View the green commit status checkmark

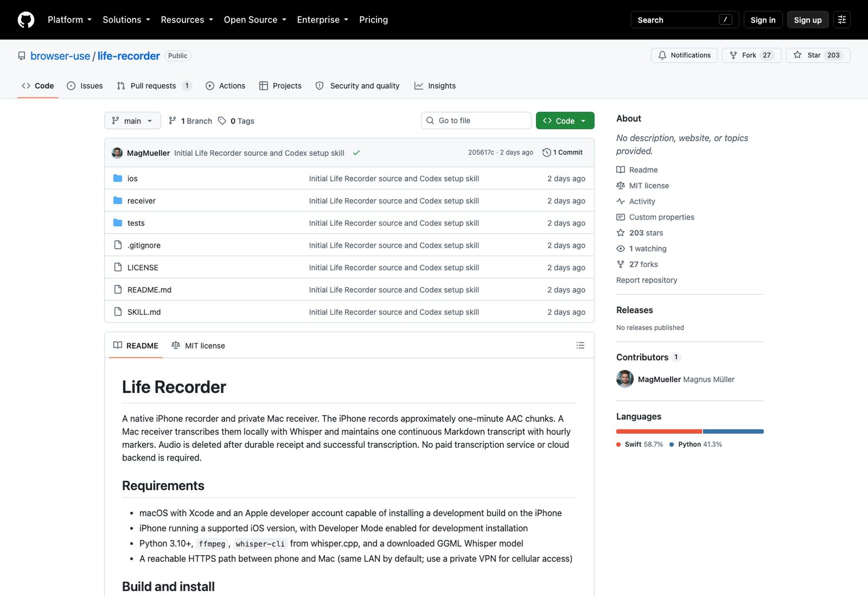click(356, 153)
